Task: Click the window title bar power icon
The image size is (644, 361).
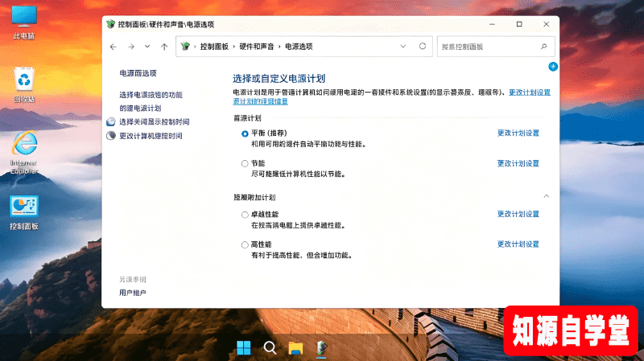Action: [110, 24]
